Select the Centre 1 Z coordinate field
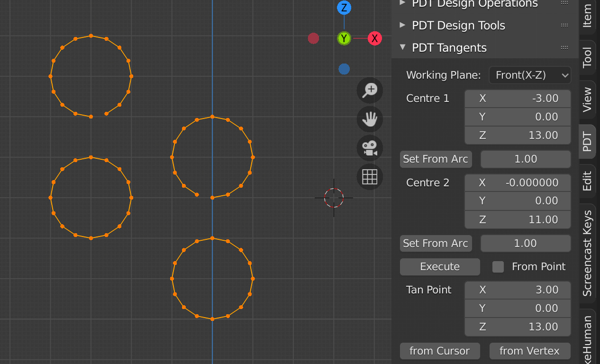600x364 pixels. point(518,135)
